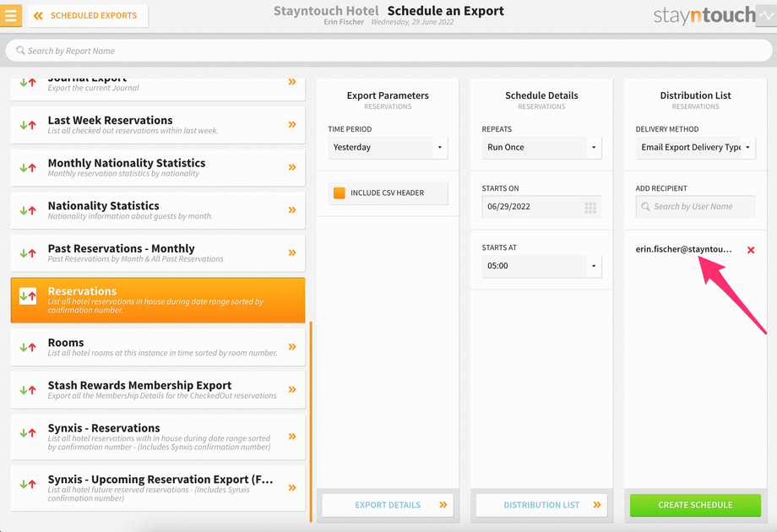Click the arrows icon on the Reservations row
This screenshot has width=777, height=532.
click(x=28, y=296)
